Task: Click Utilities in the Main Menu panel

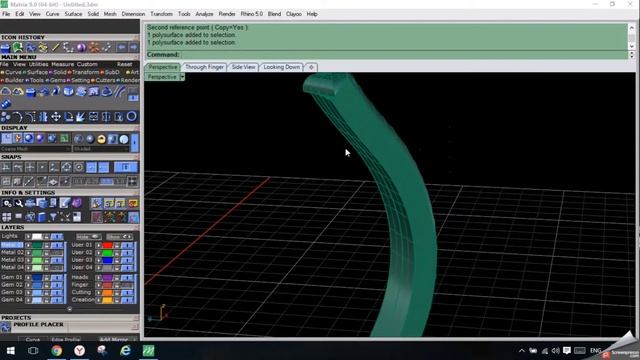Action: 38,64
